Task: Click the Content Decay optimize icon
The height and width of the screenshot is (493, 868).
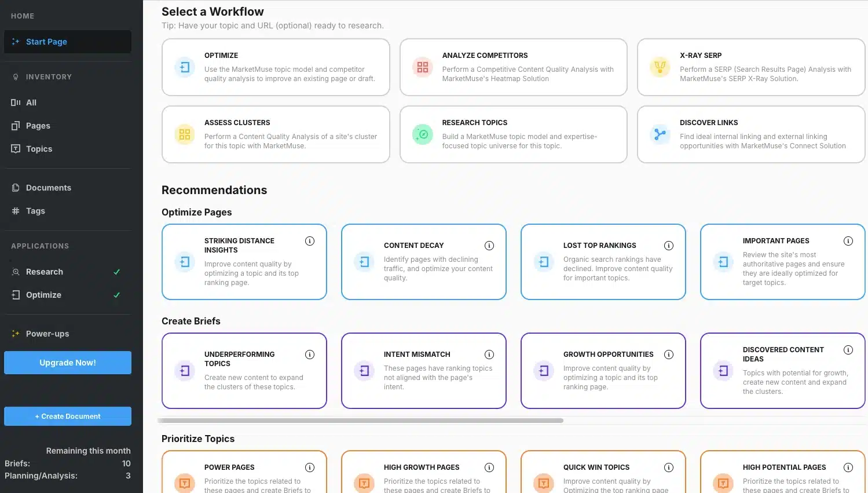Action: tap(364, 262)
